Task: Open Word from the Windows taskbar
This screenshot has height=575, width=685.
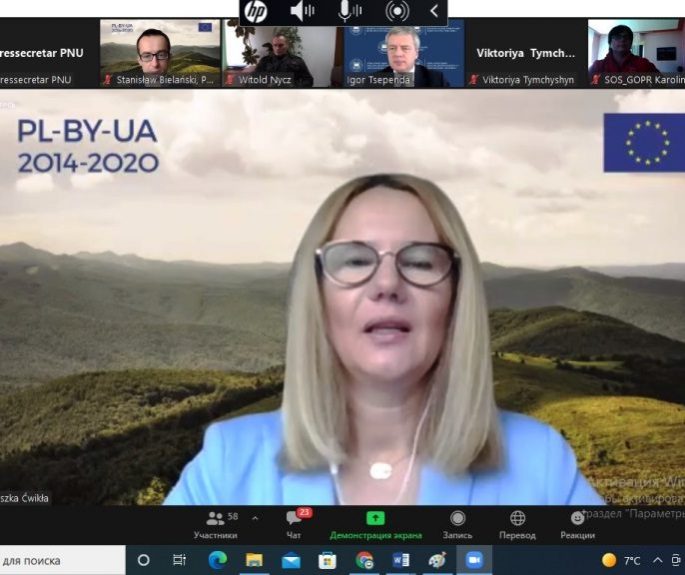Action: tap(401, 560)
